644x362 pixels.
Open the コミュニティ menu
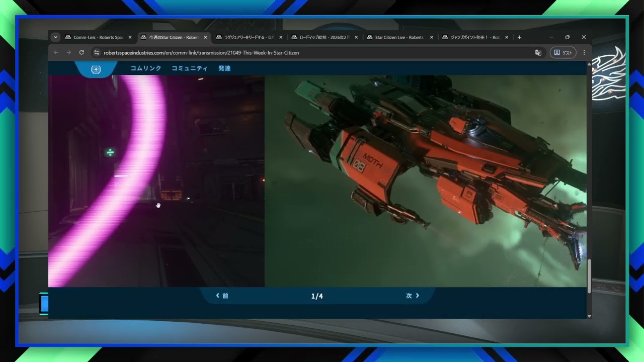tap(190, 68)
